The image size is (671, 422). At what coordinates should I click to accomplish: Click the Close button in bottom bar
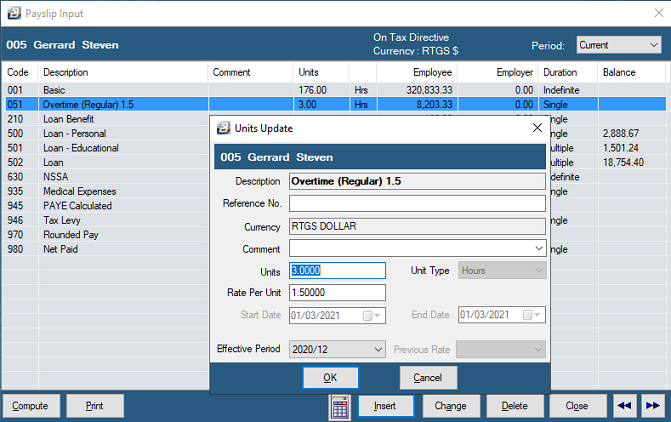pos(578,406)
